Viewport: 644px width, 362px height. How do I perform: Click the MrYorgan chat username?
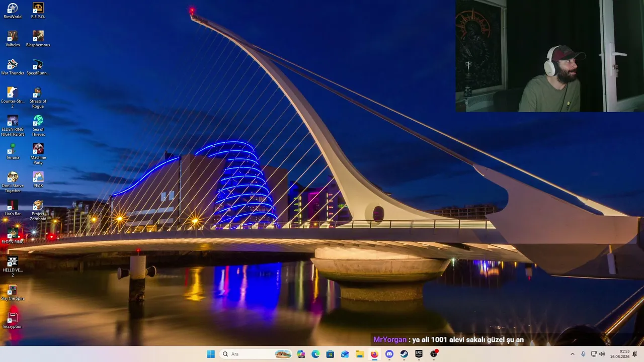389,340
